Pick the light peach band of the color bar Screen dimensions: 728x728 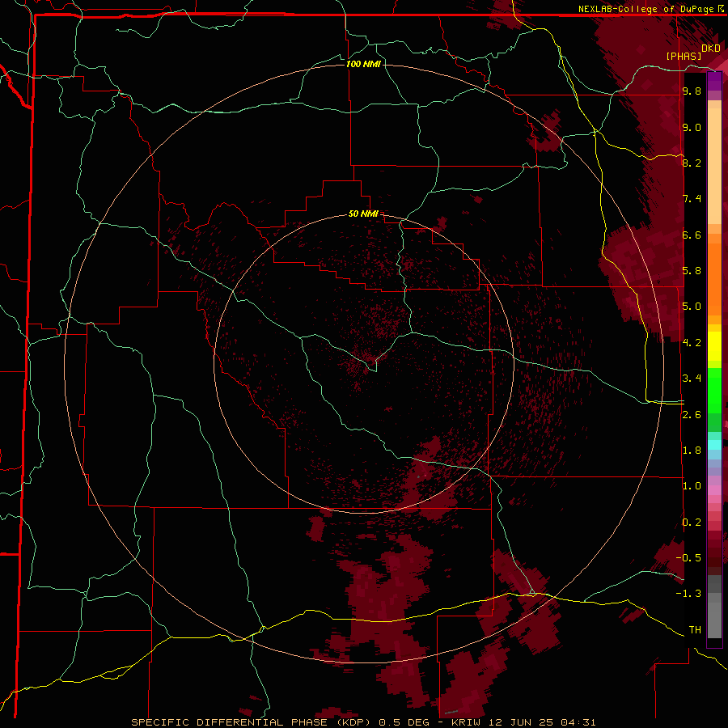click(714, 166)
